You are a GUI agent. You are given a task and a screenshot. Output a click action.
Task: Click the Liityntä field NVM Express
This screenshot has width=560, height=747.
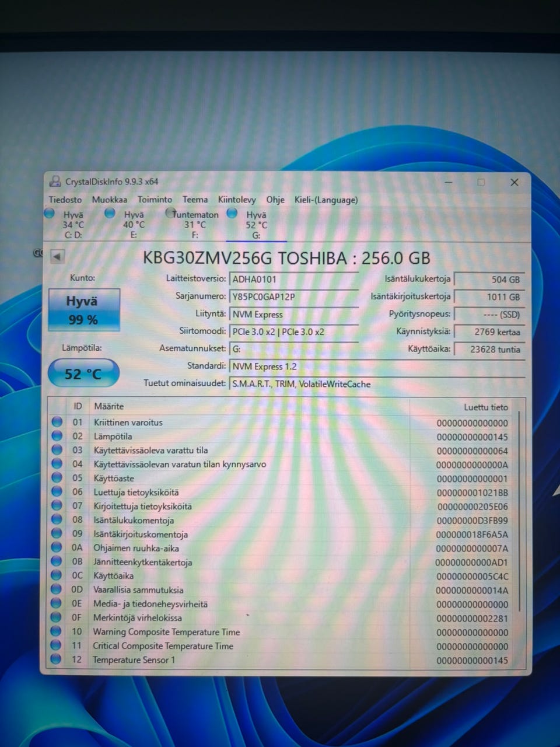[293, 314]
